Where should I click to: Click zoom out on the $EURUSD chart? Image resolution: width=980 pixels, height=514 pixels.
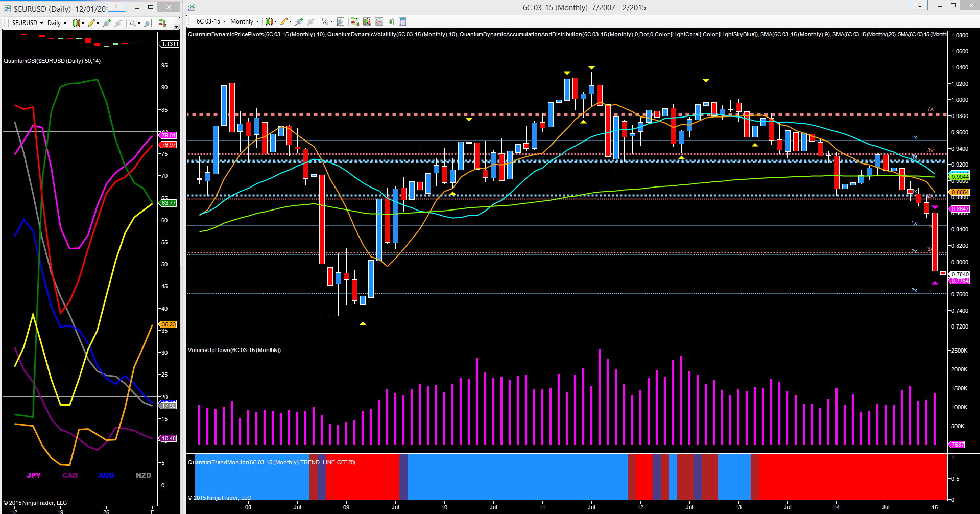(x=118, y=23)
